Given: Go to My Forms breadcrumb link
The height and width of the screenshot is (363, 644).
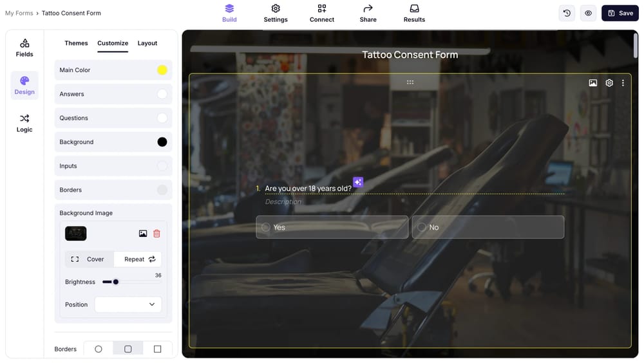Looking at the screenshot, I should 19,13.
